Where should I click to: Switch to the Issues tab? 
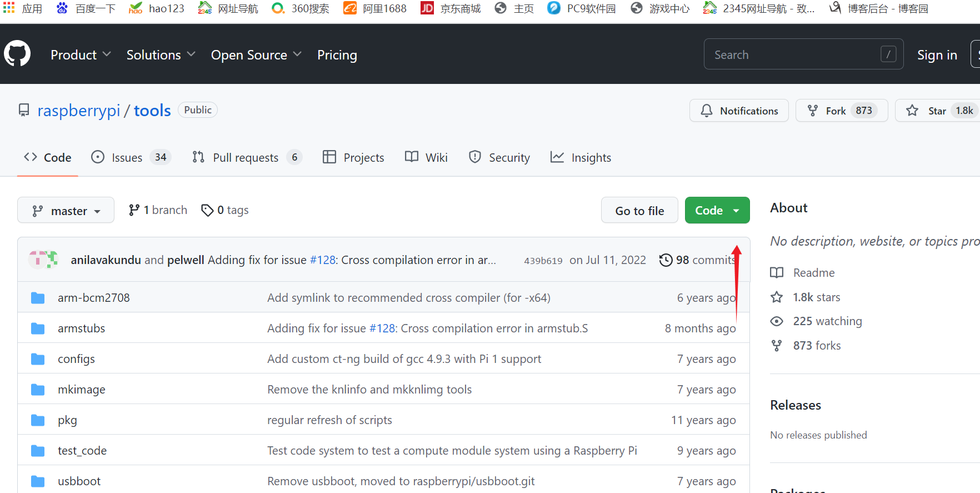pyautogui.click(x=131, y=157)
